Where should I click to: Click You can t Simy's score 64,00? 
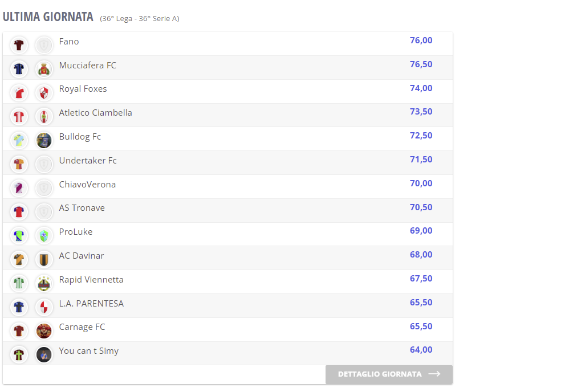[421, 350]
